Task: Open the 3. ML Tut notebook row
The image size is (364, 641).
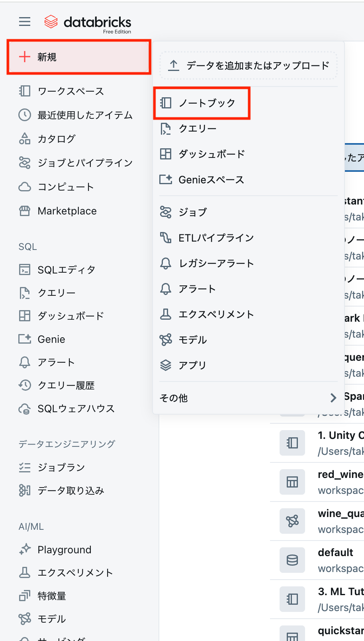Action: tap(317, 600)
